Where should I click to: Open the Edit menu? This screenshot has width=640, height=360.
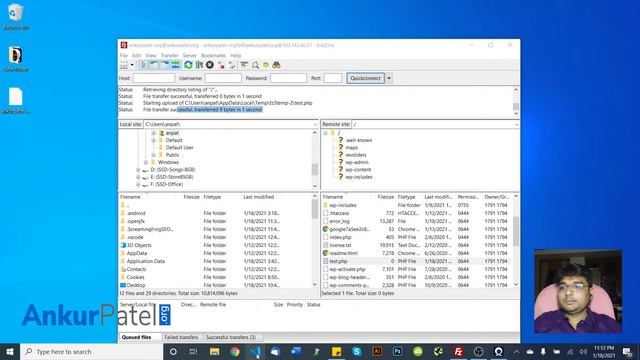click(136, 55)
